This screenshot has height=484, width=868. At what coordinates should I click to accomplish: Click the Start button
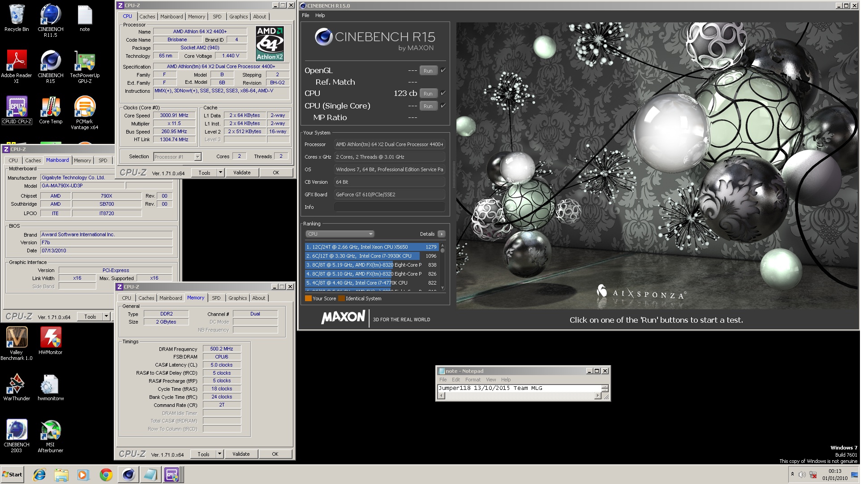click(13, 475)
